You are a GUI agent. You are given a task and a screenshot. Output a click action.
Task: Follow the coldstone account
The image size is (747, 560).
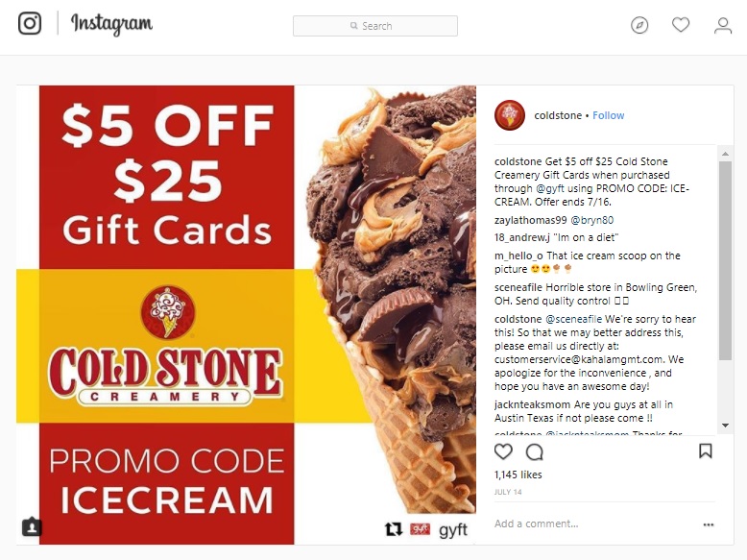(609, 115)
